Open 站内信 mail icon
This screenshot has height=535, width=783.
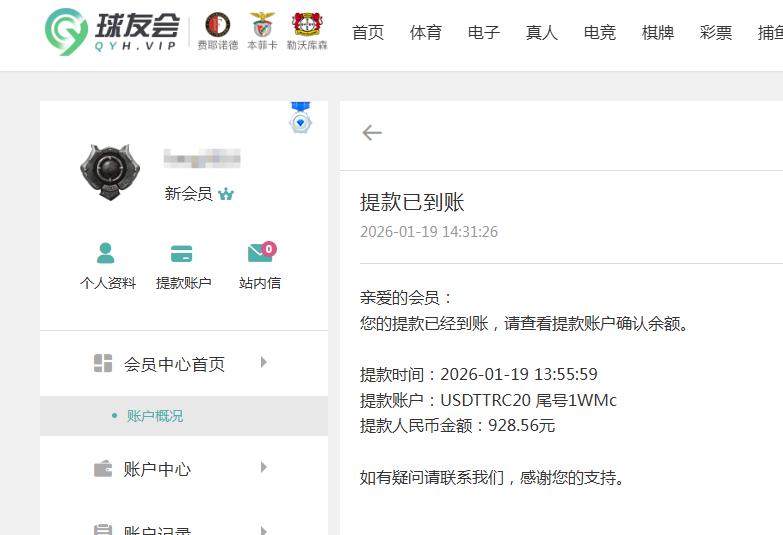262,252
